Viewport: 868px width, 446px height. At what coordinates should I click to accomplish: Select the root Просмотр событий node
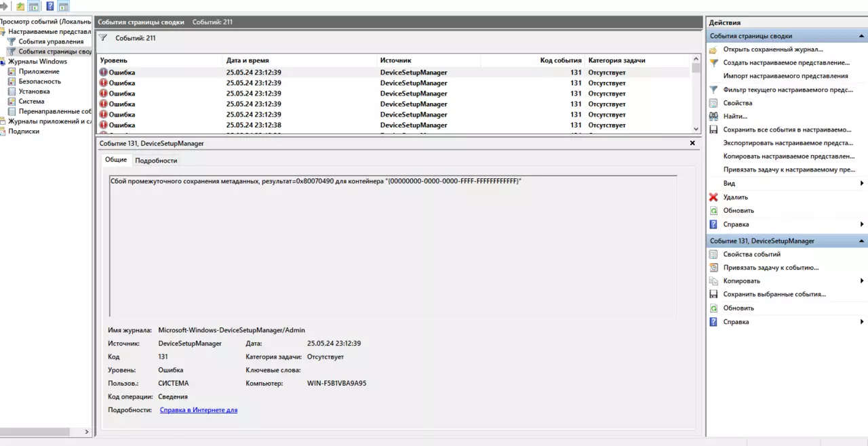(x=45, y=22)
